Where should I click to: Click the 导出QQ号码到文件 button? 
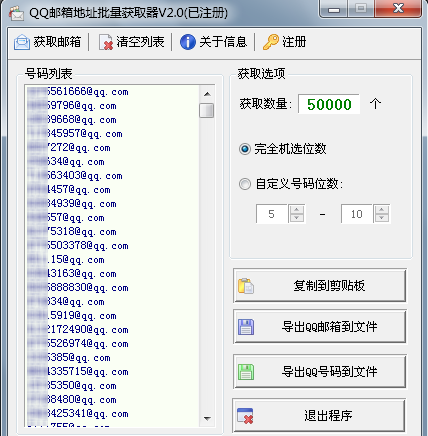320,372
